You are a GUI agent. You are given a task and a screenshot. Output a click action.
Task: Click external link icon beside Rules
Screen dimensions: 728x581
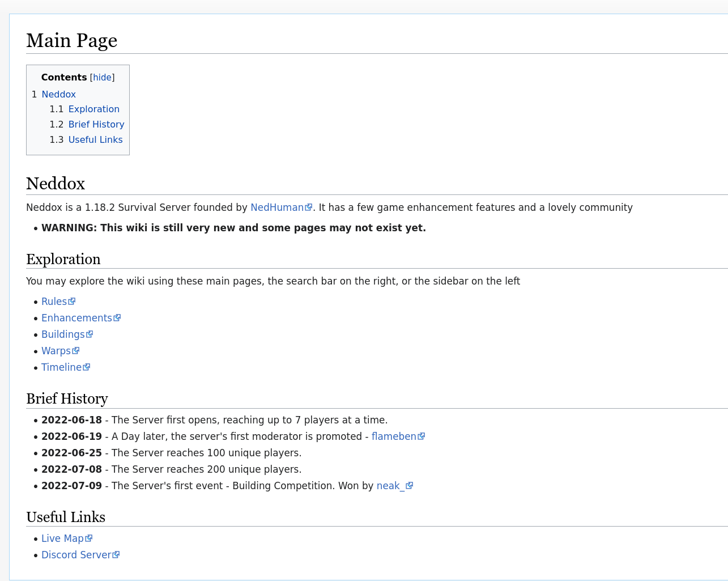point(72,302)
